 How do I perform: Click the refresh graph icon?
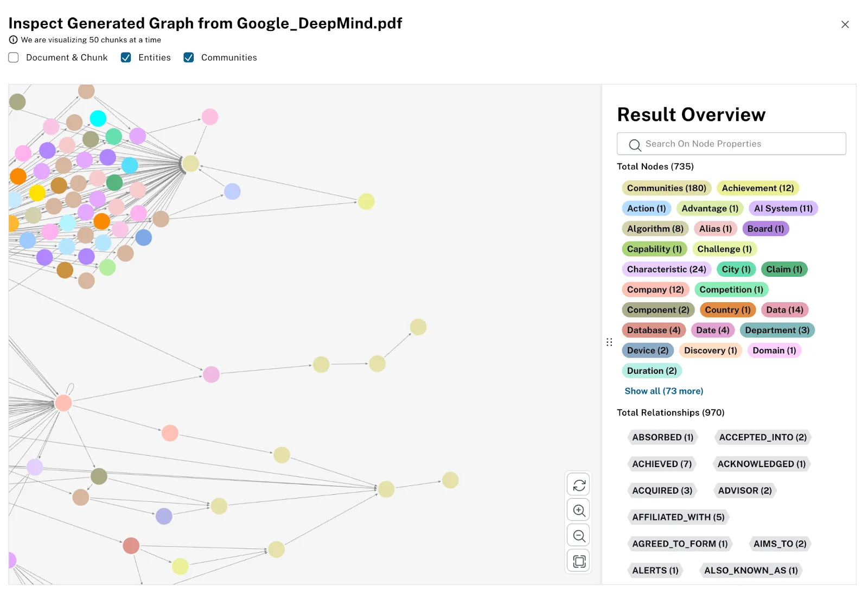[579, 484]
